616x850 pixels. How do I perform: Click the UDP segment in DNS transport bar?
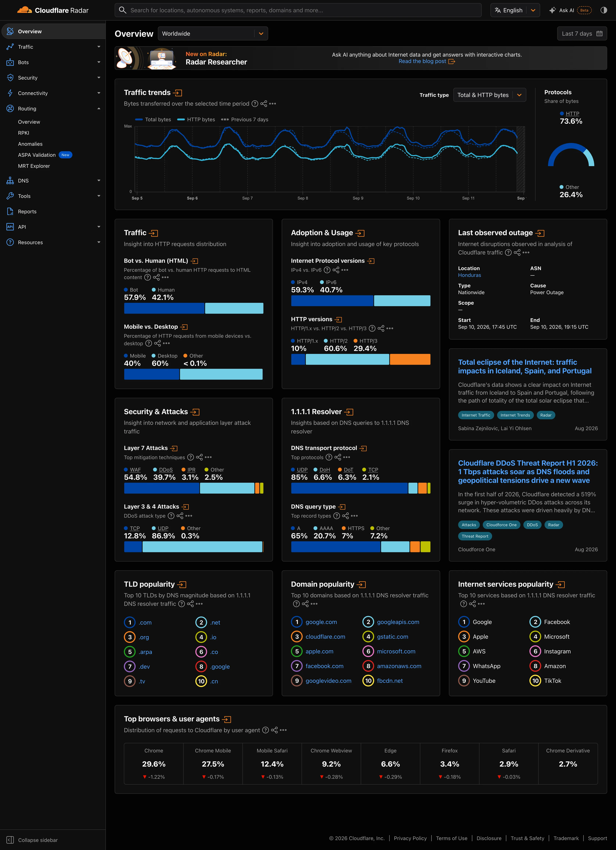point(349,488)
